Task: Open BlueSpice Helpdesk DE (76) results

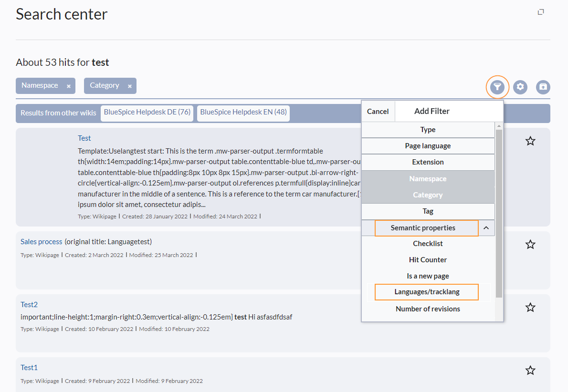Action: click(x=147, y=113)
